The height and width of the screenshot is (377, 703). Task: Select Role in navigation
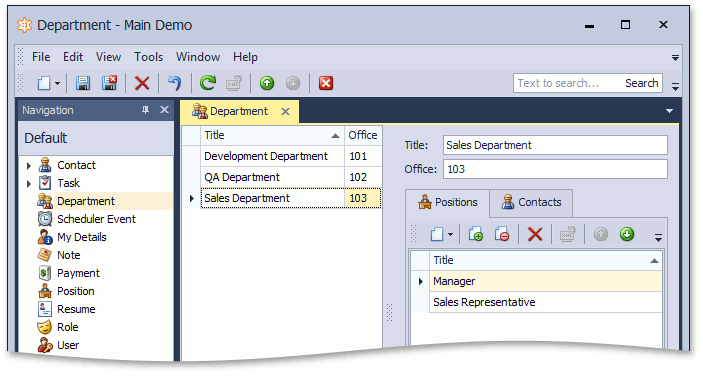click(68, 327)
